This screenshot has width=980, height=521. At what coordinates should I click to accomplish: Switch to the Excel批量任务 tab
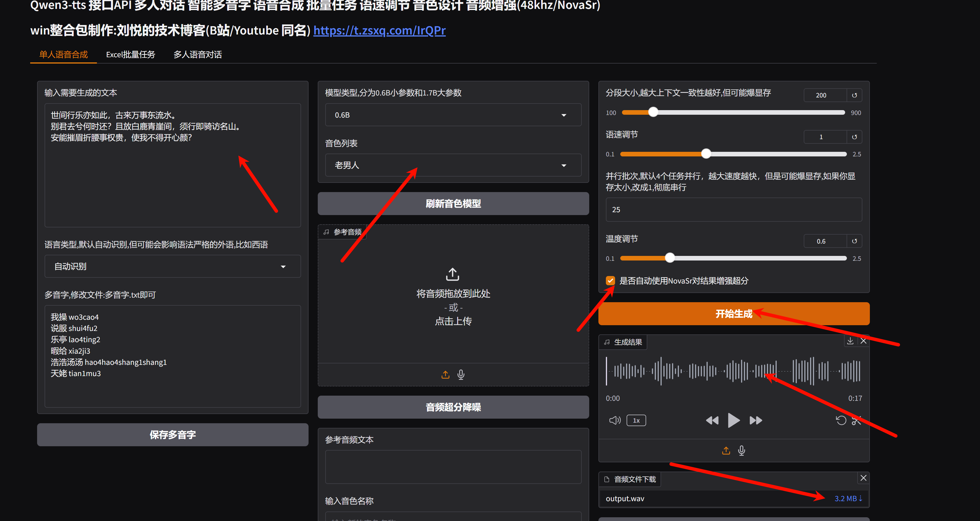coord(131,54)
